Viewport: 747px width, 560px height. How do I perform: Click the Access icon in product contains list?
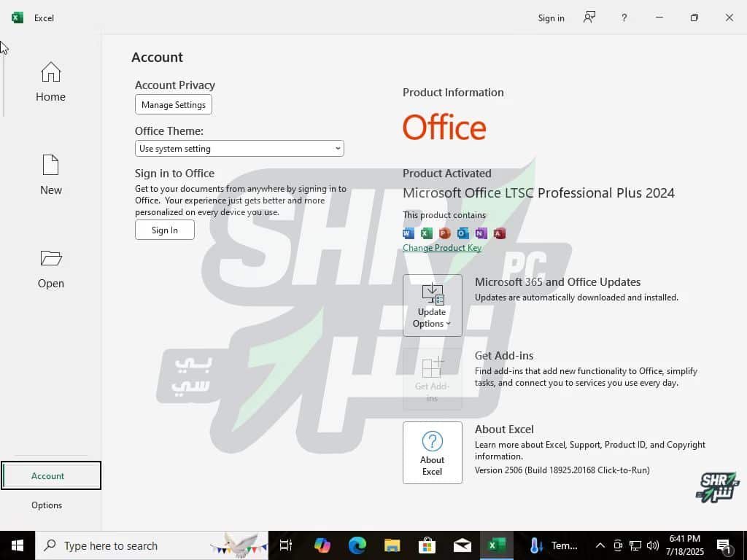pos(499,233)
